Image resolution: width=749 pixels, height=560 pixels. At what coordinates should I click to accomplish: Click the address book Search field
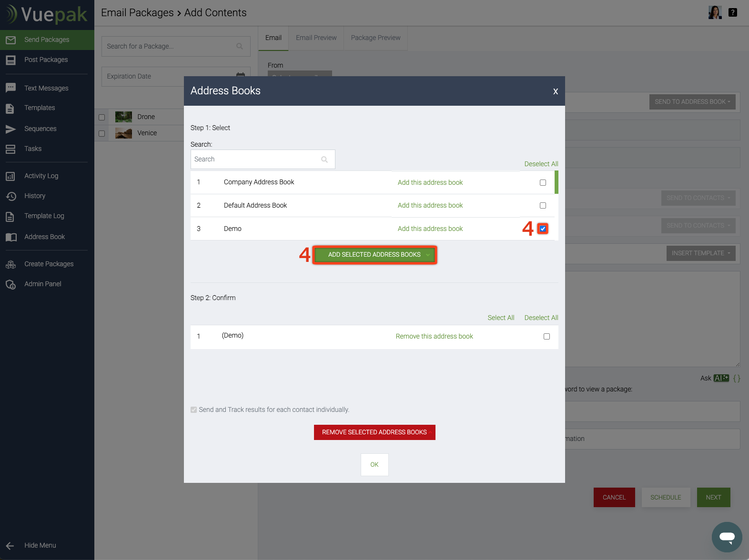pyautogui.click(x=257, y=160)
